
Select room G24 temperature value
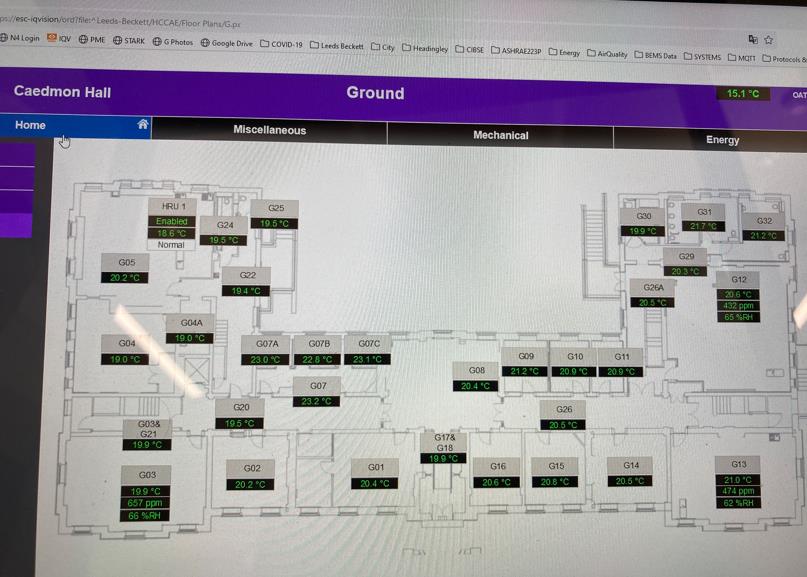(x=223, y=240)
